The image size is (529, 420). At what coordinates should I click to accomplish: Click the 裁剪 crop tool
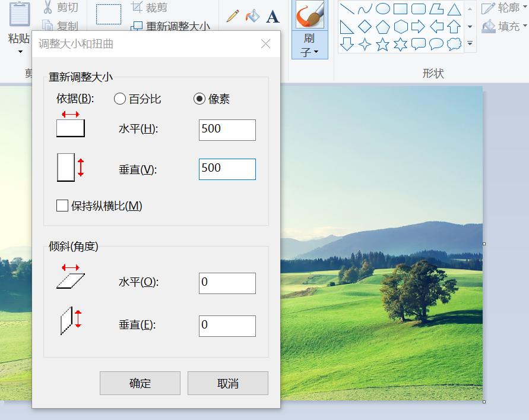point(150,7)
